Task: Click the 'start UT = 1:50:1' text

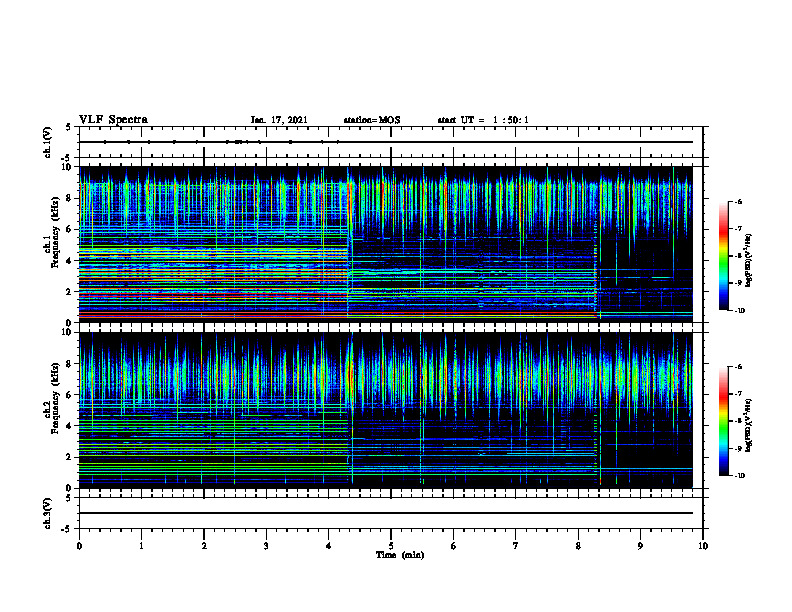Action: (x=483, y=120)
